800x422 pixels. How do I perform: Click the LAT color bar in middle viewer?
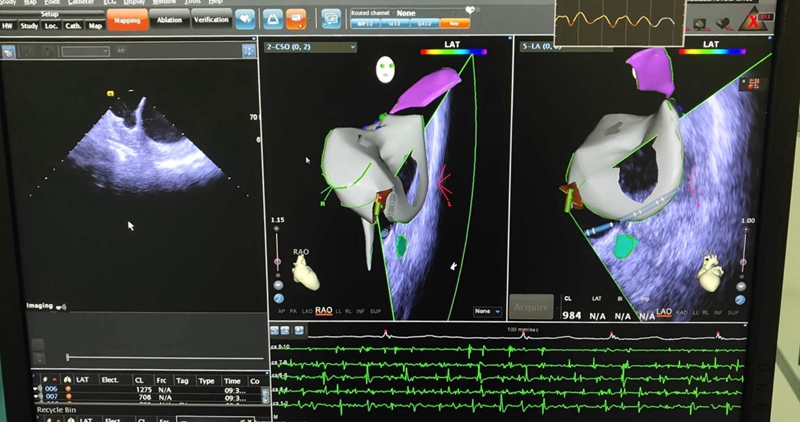(454, 52)
